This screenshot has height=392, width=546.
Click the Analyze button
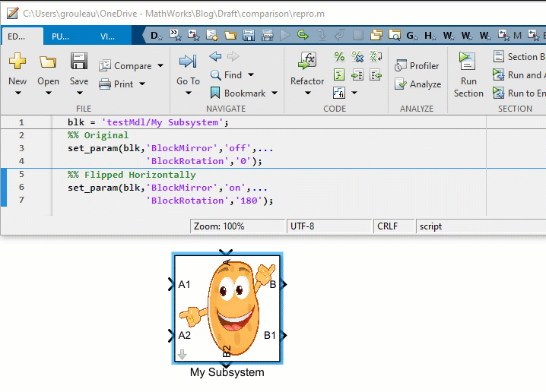(417, 84)
